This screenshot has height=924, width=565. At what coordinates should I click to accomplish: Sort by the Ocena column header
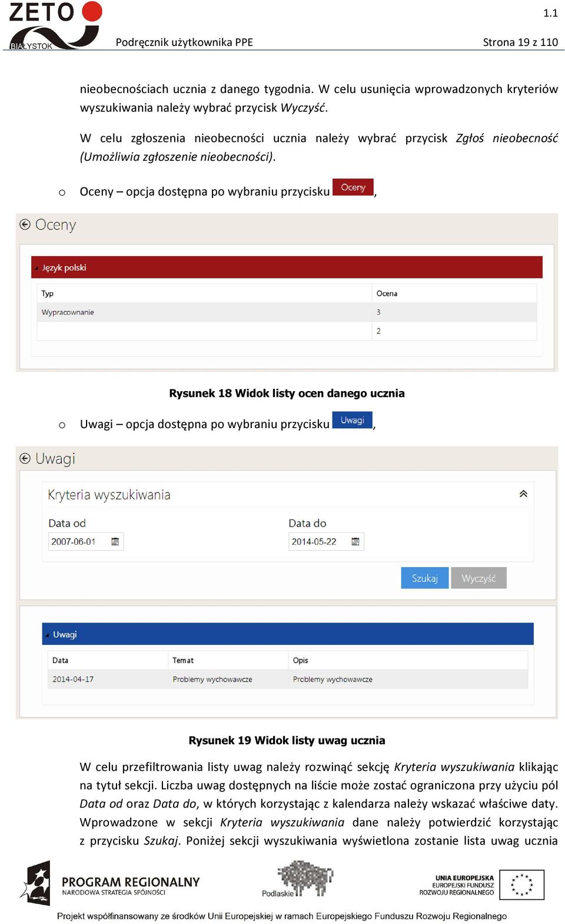387,293
